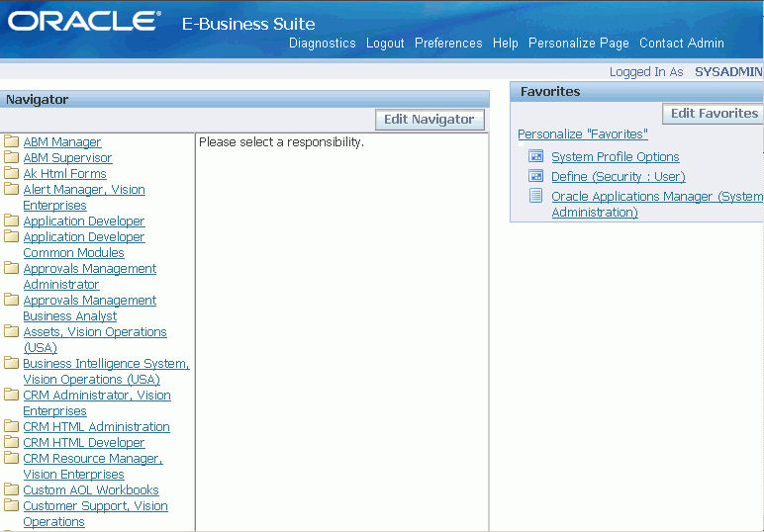
Task: Click the folder icon next to Ak Html Forms
Action: (12, 173)
